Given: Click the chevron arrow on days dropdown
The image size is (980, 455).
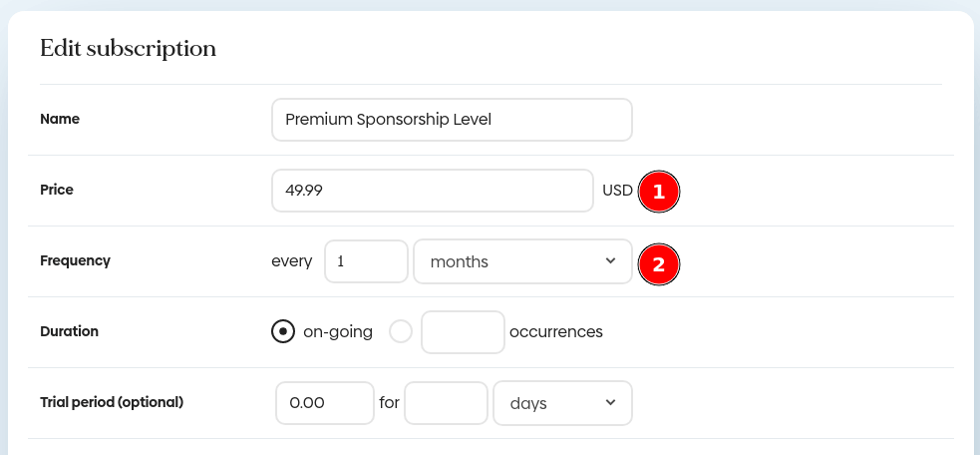Looking at the screenshot, I should tap(610, 403).
